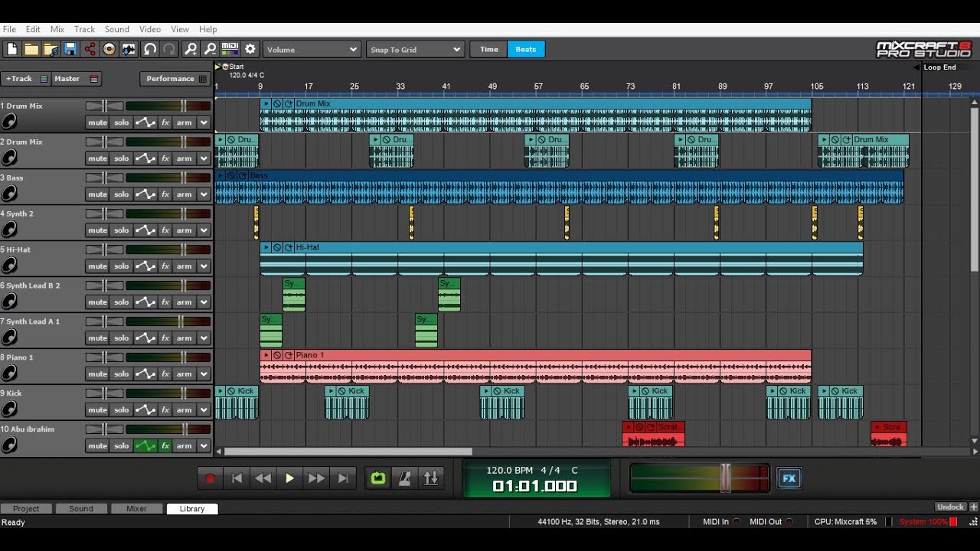
Task: Expand options arrow on 10 Abu ibrahim track
Action: click(204, 446)
